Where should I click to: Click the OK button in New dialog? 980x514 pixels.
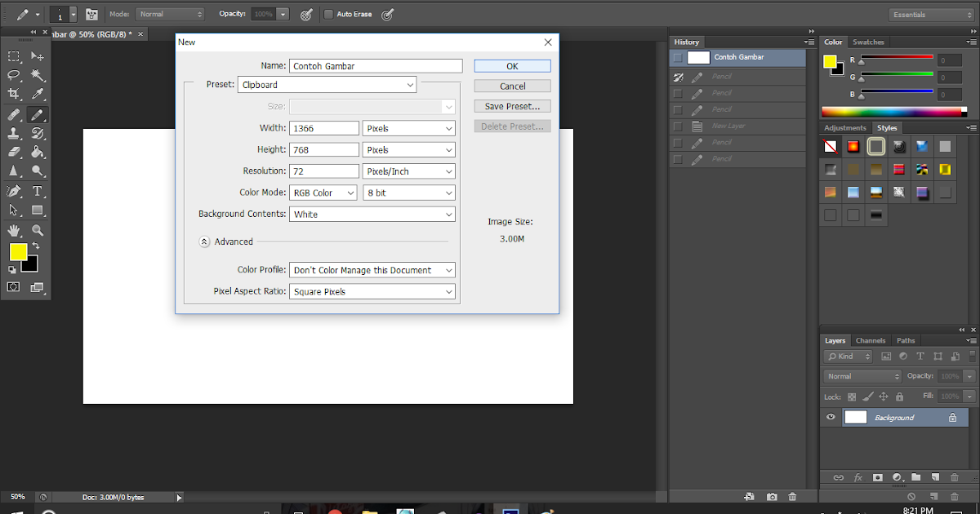pos(512,65)
